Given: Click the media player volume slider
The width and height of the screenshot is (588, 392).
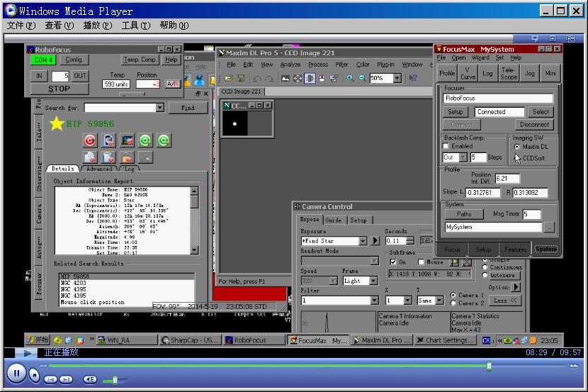Looking at the screenshot, I should pyautogui.click(x=115, y=380).
